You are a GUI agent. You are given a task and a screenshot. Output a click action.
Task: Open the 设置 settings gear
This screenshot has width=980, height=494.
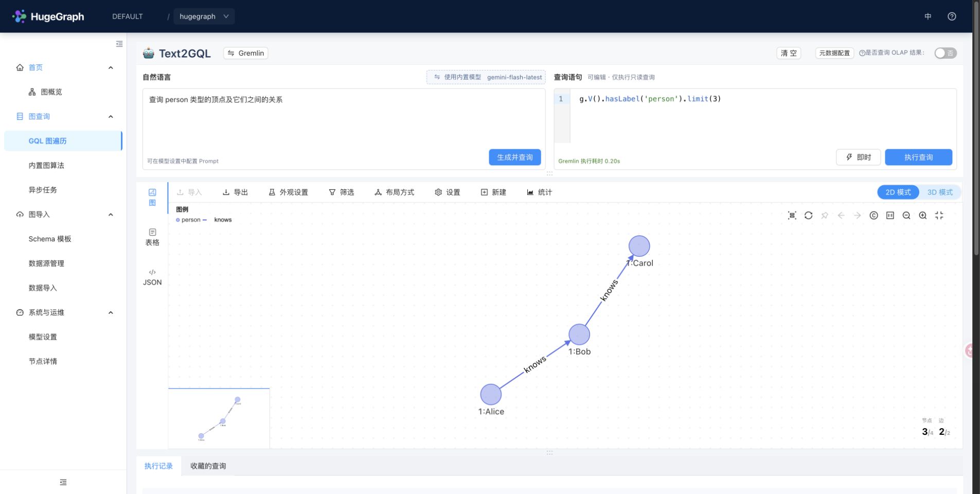click(448, 192)
